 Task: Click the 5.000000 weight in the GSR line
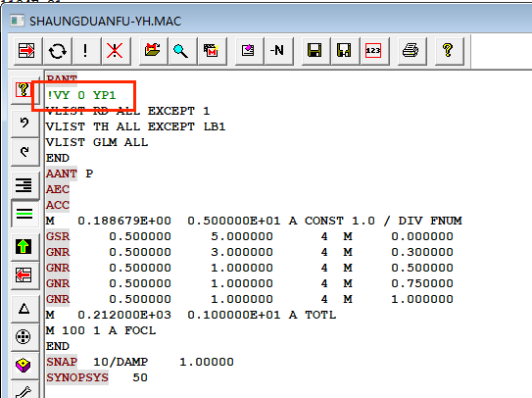(x=242, y=236)
